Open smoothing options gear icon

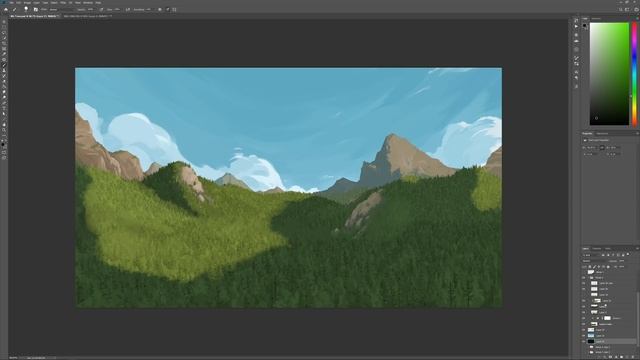click(160, 9)
